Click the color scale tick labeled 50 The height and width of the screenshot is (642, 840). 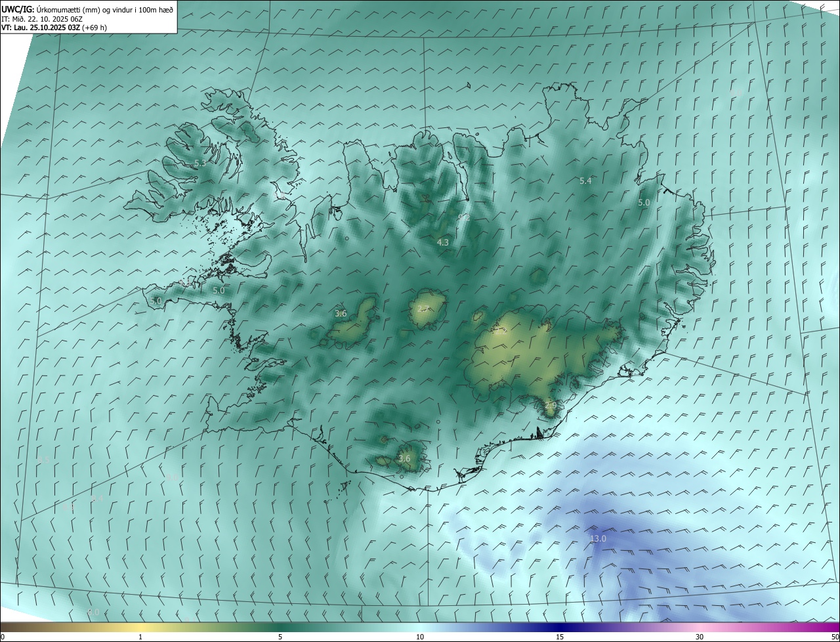tap(835, 637)
